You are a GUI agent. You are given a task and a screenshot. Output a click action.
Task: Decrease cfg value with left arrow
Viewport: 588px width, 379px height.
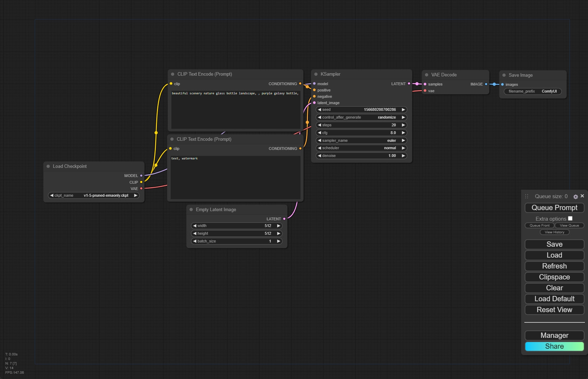coord(320,133)
